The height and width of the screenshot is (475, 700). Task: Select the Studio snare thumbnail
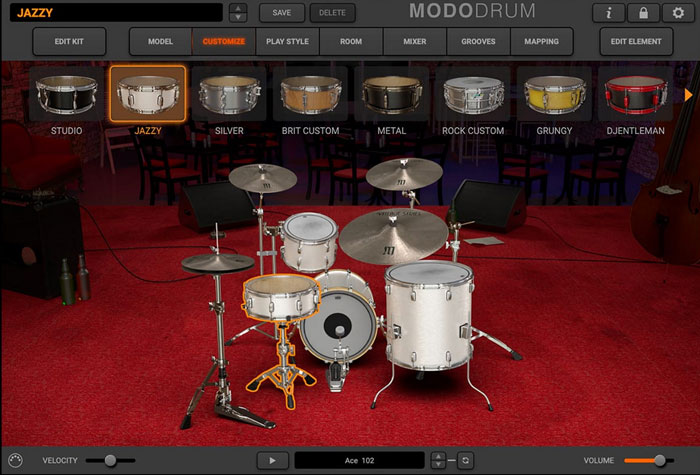(x=66, y=95)
